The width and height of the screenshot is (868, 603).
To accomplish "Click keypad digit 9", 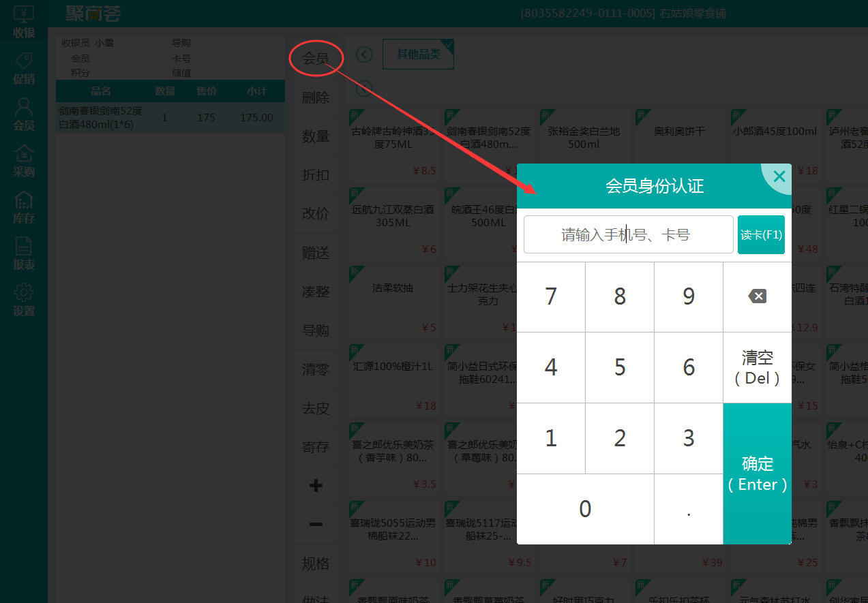I will (689, 296).
